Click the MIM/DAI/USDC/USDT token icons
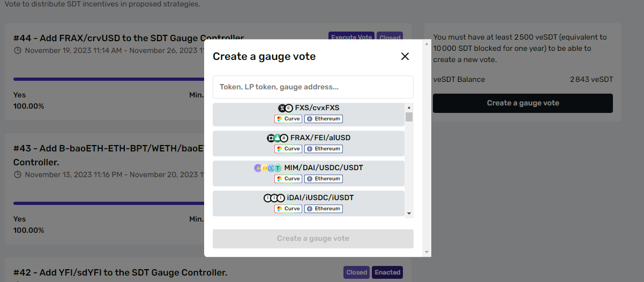 [267, 168]
